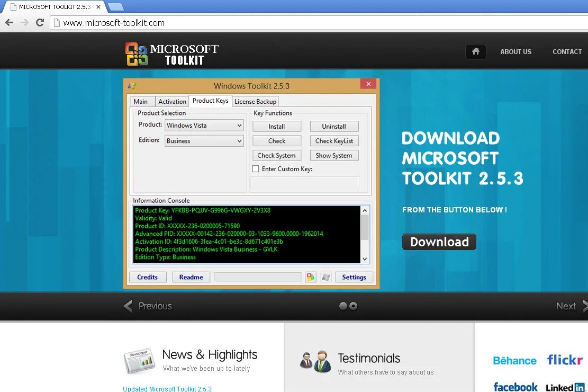Open the flickr logo link
This screenshot has height=392, width=588.
point(565,359)
